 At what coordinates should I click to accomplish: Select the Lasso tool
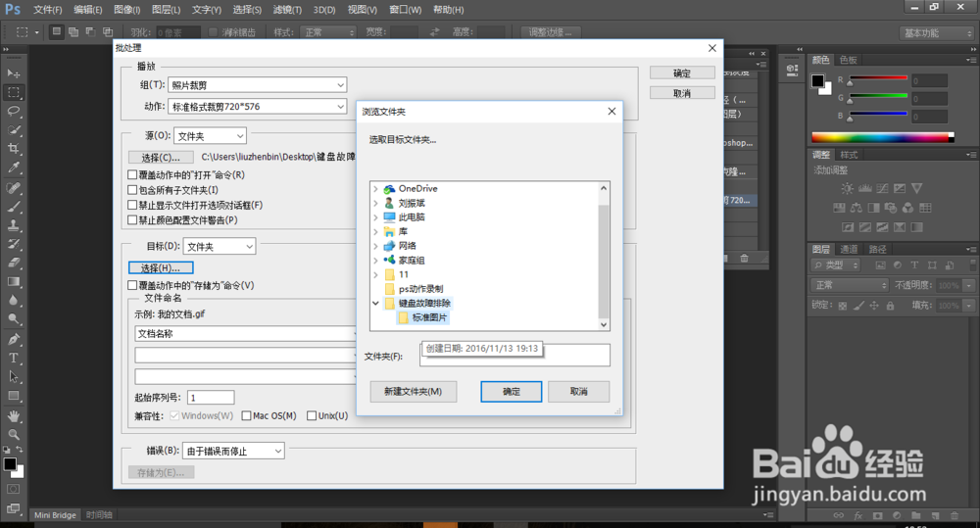[x=13, y=112]
